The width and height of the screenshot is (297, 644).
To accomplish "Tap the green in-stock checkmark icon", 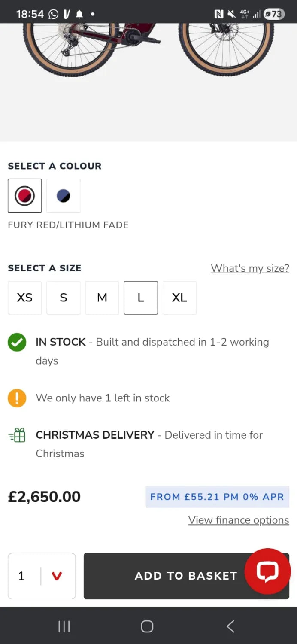I will click(17, 343).
